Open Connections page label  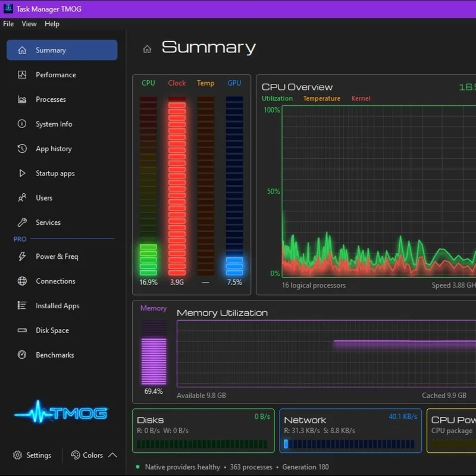(x=55, y=281)
